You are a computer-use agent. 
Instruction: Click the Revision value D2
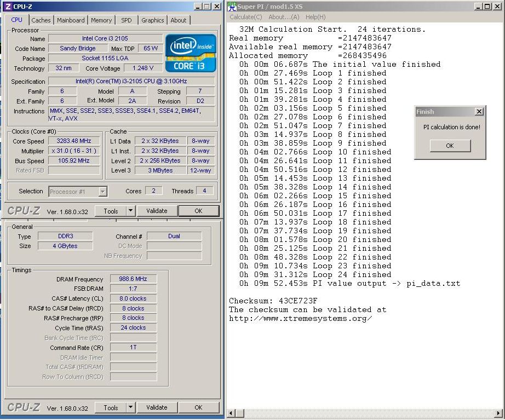click(200, 101)
